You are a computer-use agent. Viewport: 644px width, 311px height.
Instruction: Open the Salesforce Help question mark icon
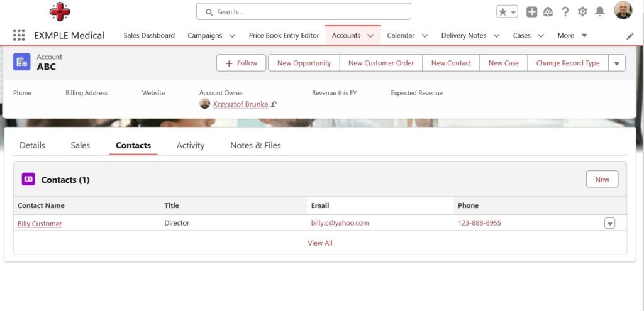click(565, 12)
